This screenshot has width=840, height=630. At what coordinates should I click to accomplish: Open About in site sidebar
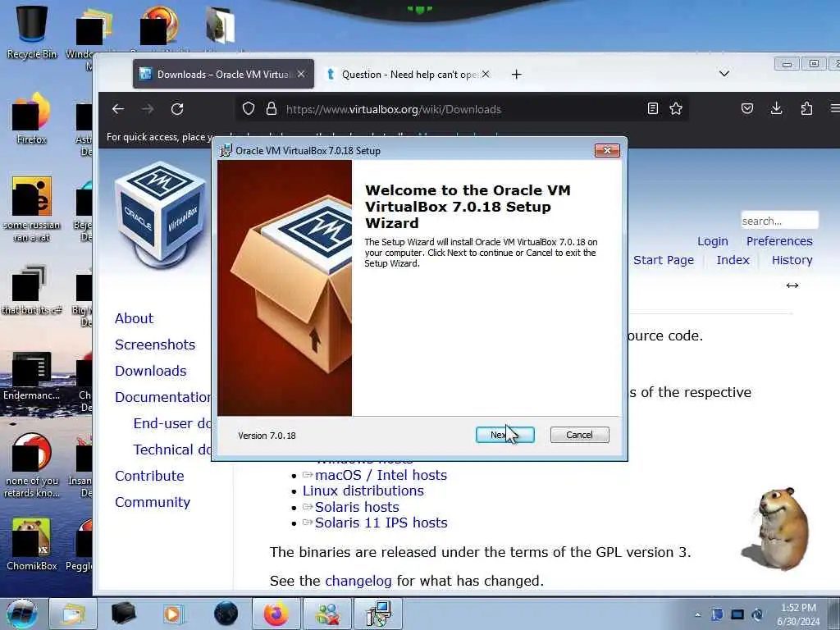click(134, 318)
